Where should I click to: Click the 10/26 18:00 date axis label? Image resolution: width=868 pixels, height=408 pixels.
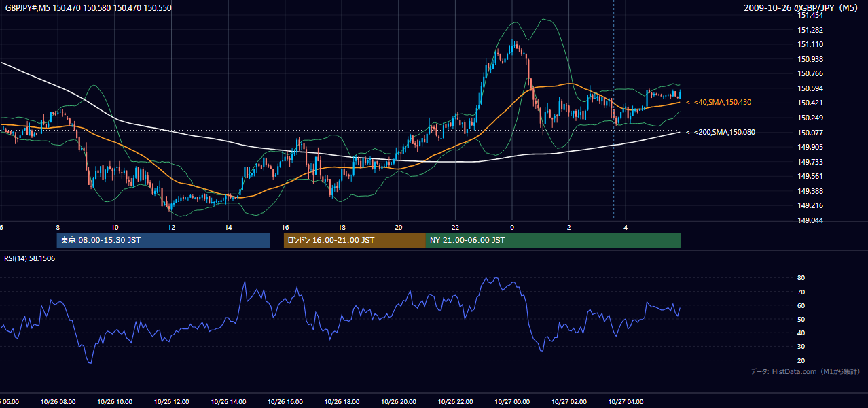pos(342,402)
